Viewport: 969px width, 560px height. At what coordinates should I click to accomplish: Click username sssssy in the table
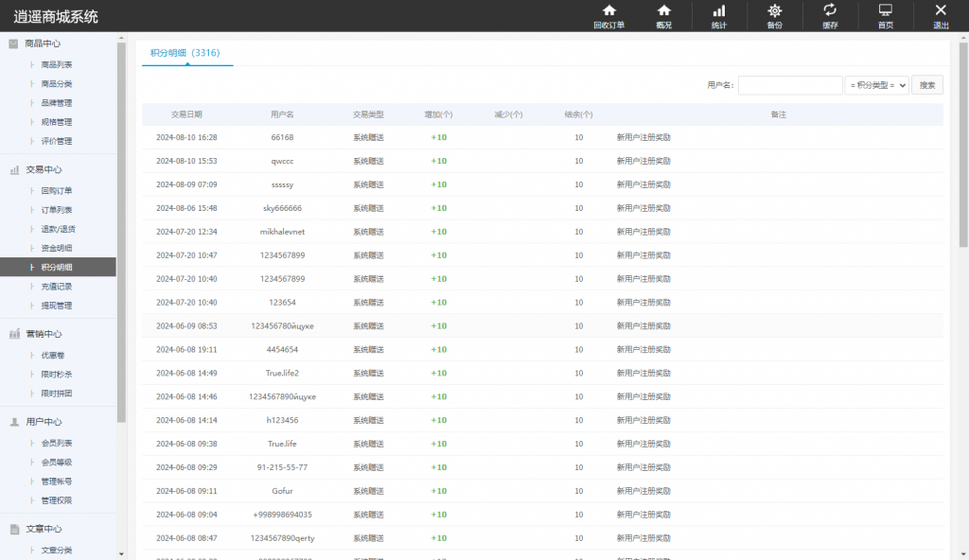tap(282, 184)
